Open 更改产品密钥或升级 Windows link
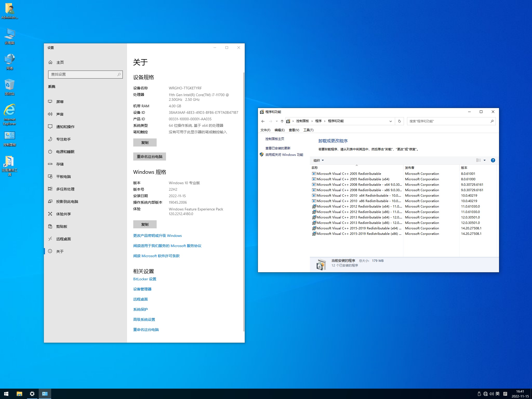This screenshot has width=532, height=399. (157, 236)
